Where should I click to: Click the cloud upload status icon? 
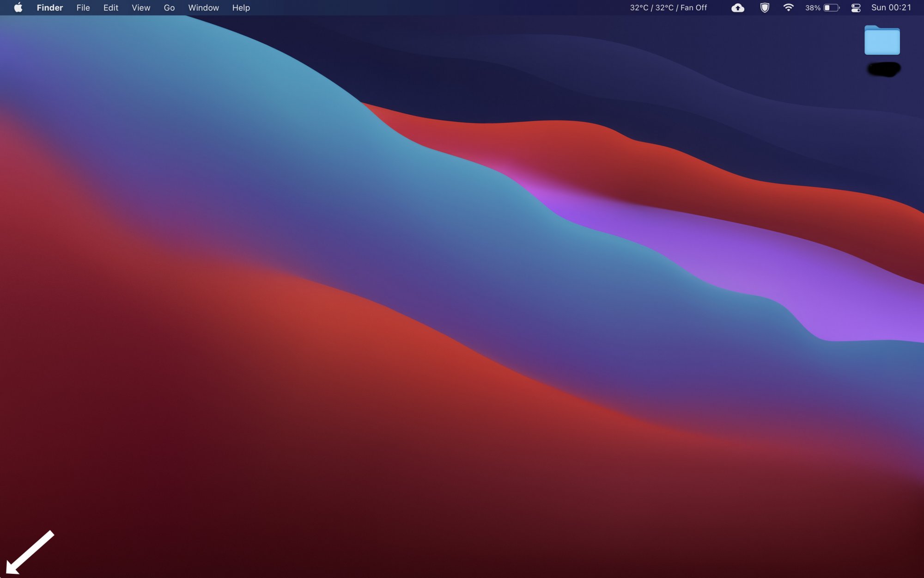coord(738,7)
